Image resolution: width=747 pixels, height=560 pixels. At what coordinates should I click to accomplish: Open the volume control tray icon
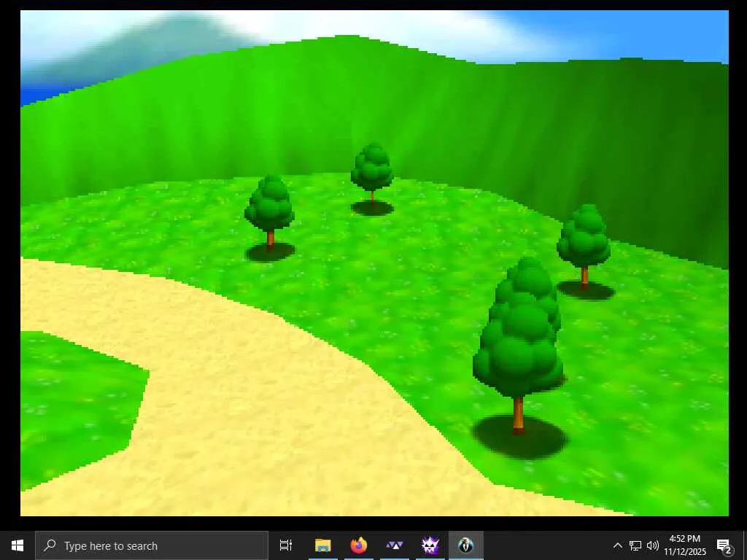click(653, 545)
